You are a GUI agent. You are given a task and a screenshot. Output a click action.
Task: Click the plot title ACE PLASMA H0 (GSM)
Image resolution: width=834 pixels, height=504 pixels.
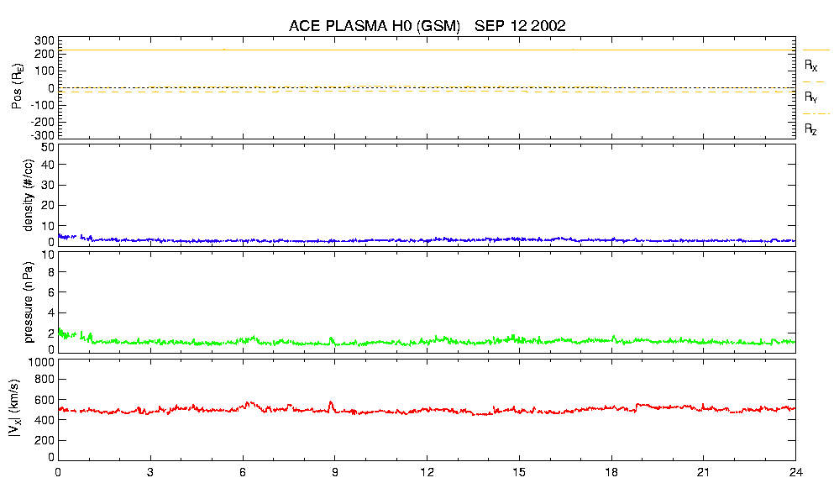pyautogui.click(x=375, y=26)
